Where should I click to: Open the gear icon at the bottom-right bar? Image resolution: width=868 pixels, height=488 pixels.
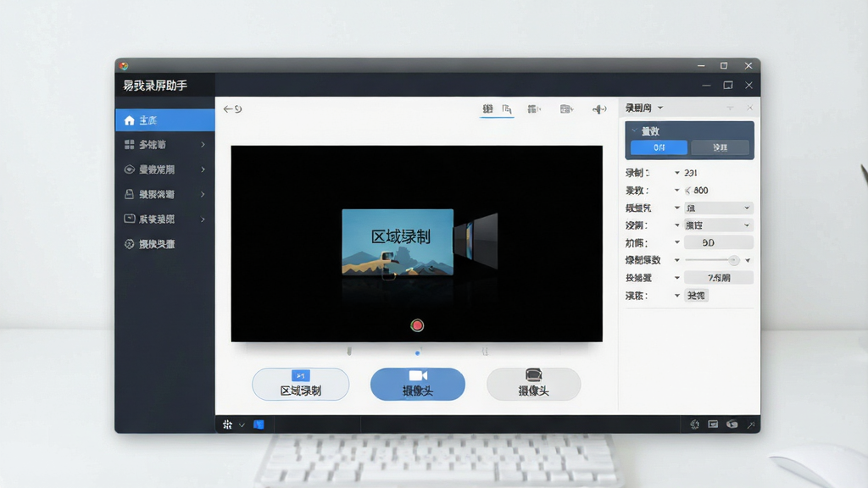coord(695,424)
